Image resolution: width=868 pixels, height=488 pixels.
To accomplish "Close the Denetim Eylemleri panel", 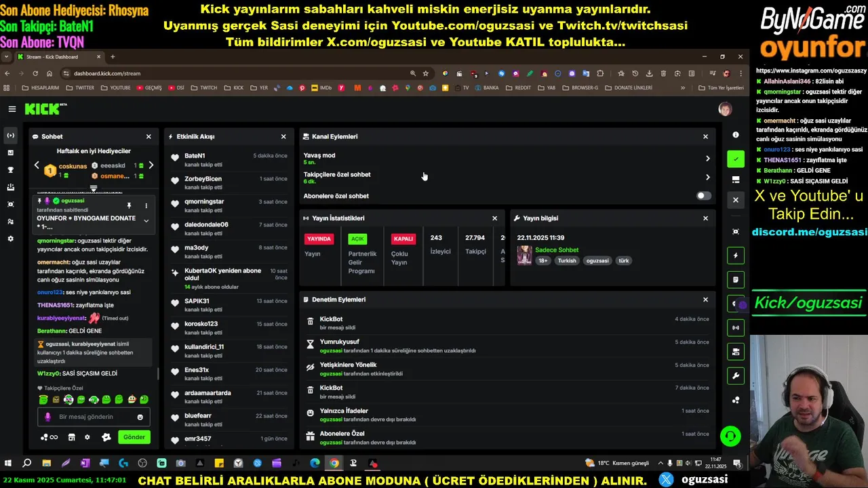I will point(705,300).
